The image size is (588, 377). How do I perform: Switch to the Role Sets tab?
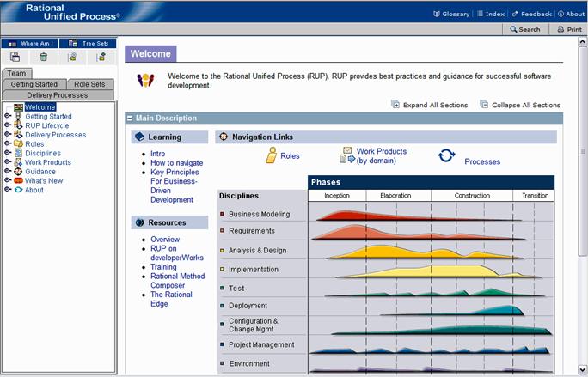[90, 84]
